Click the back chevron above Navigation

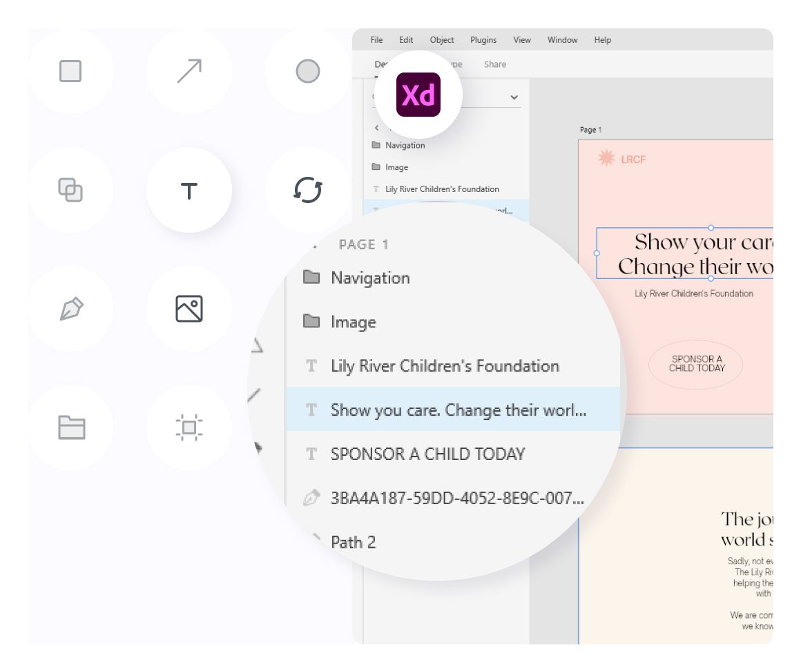click(376, 128)
